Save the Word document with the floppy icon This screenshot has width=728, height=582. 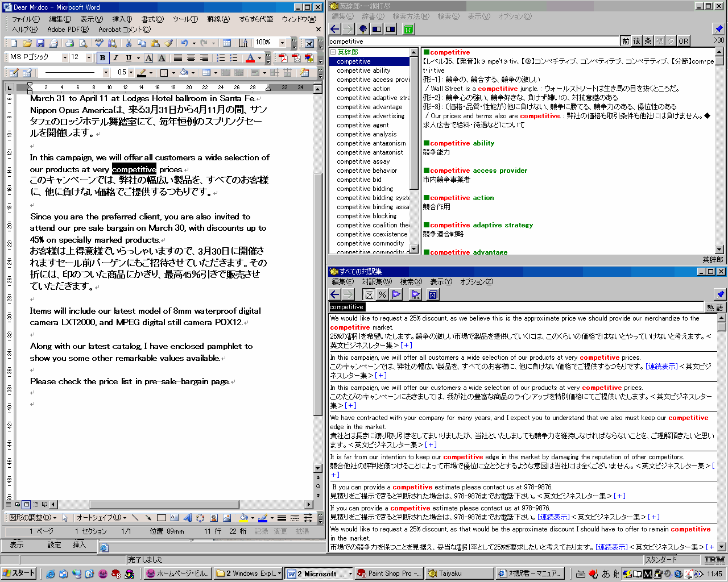(x=40, y=43)
